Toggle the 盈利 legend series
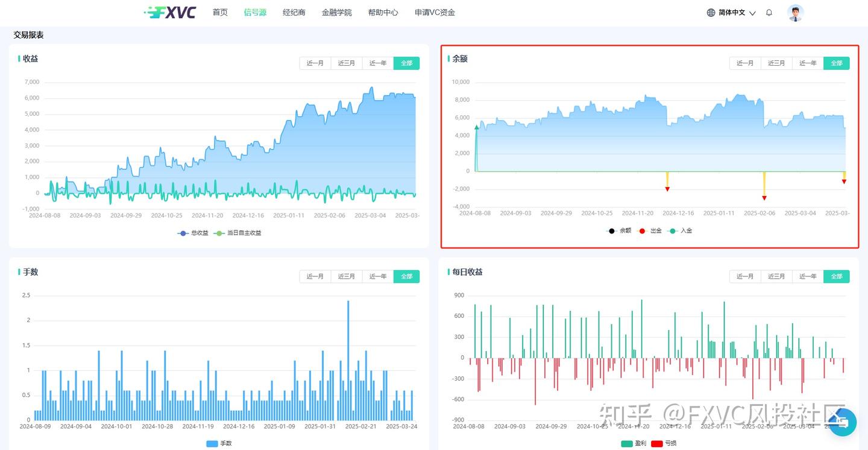Screen dimensions: 868x450 [x=634, y=443]
